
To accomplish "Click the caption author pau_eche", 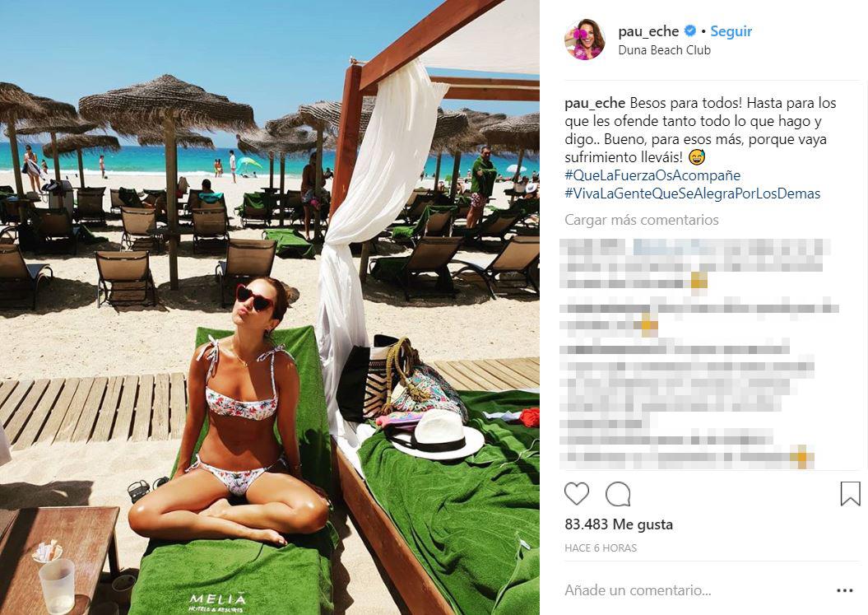I will coord(595,103).
